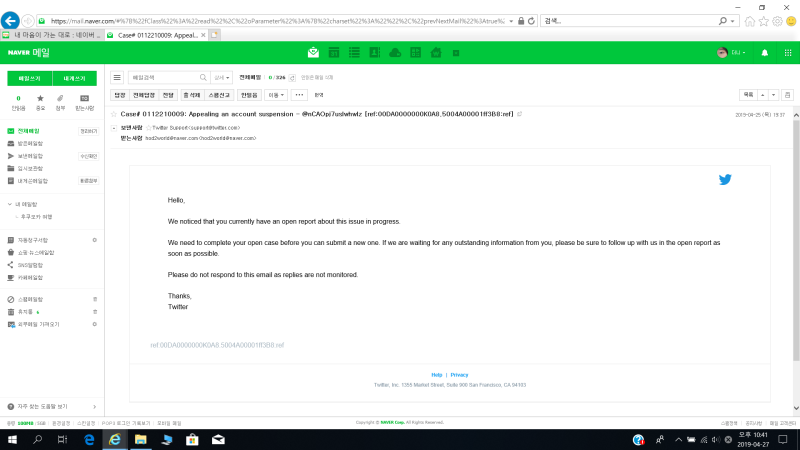Click the Twitter bird logo in email
800x450 pixels.
click(x=725, y=179)
